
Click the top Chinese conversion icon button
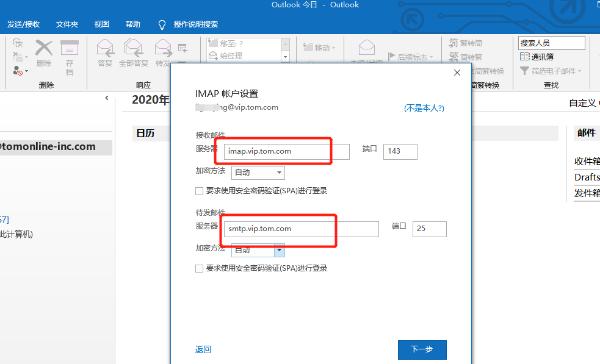click(x=466, y=43)
